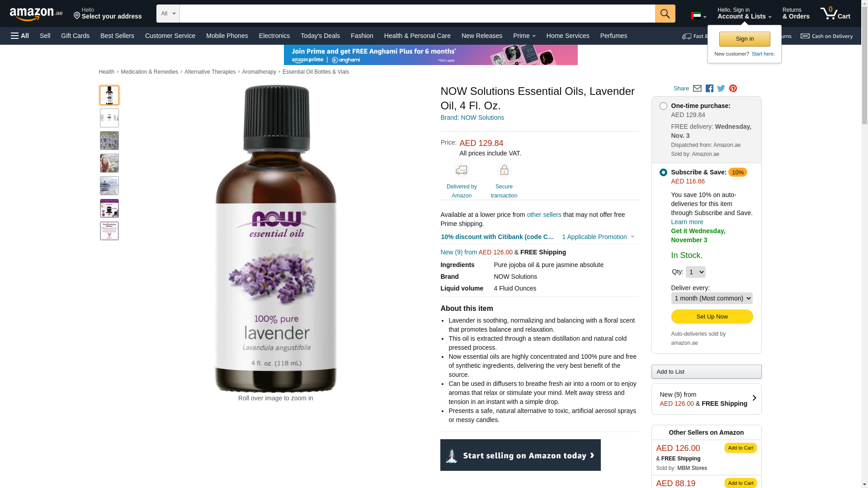
Task: Share on Facebook icon
Action: pyautogui.click(x=709, y=89)
